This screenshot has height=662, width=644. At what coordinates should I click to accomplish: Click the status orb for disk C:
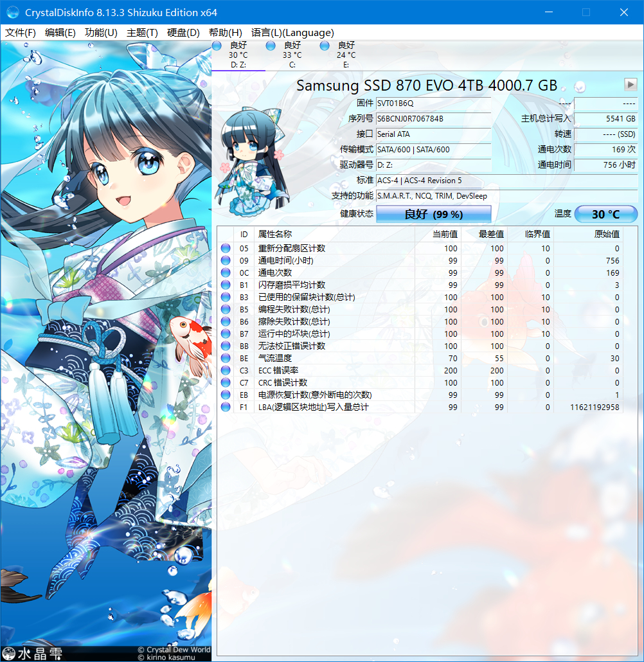[x=271, y=46]
